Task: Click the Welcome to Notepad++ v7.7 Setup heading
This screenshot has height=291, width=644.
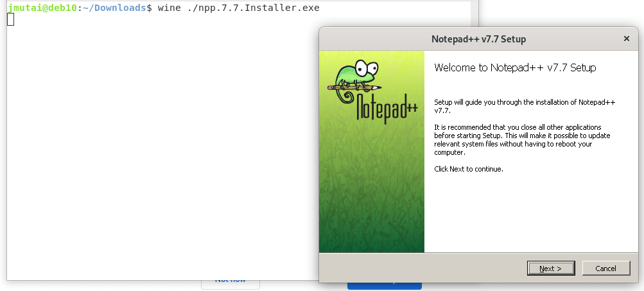Action: click(515, 67)
